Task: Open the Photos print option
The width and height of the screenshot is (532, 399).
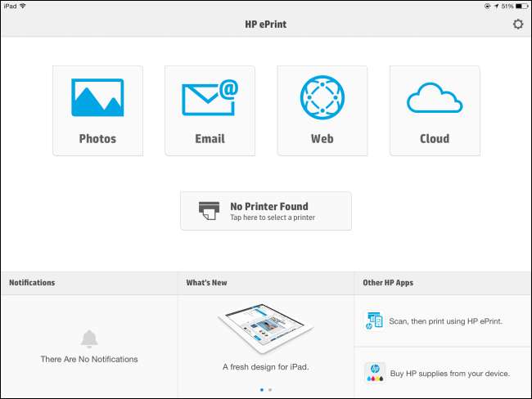Action: coord(97,110)
